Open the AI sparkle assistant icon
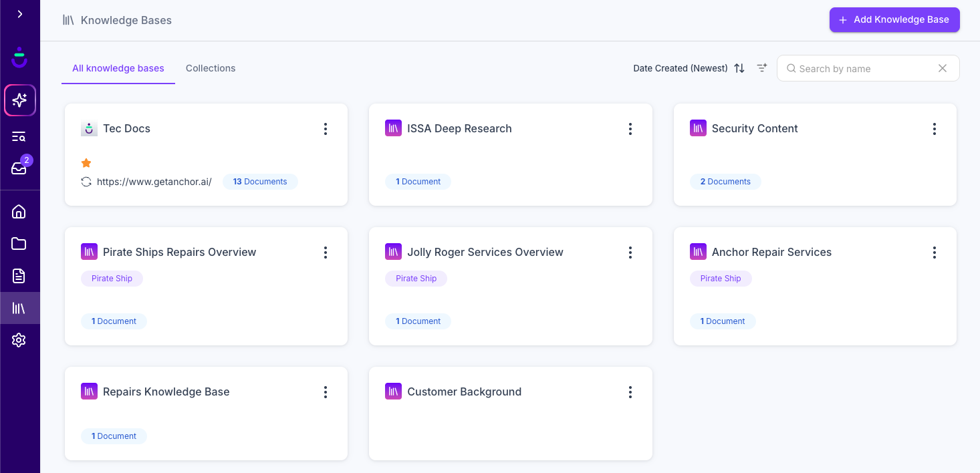This screenshot has height=473, width=980. 20,100
